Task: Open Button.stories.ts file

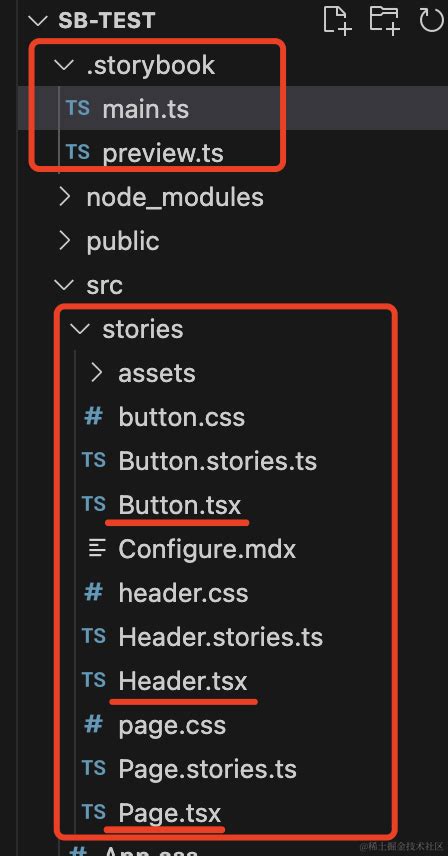Action: click(x=217, y=461)
